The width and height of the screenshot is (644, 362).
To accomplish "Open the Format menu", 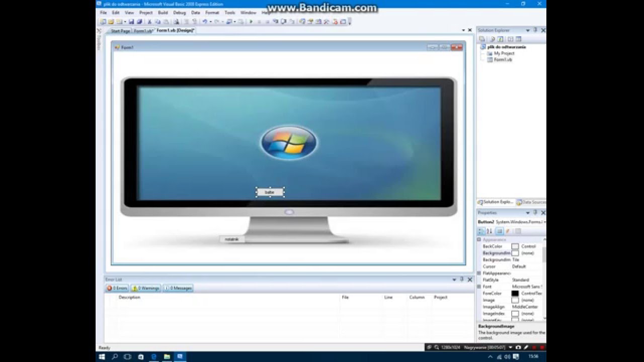I will (212, 13).
